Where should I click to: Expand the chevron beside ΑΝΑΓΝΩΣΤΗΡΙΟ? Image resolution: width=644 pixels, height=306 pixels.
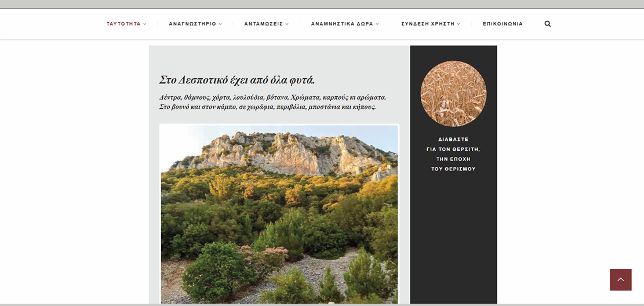click(x=220, y=24)
